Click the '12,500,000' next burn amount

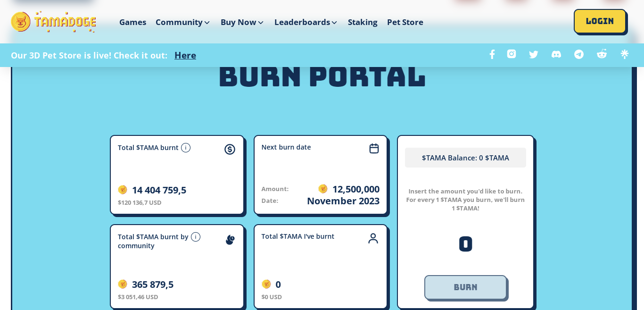click(x=356, y=189)
